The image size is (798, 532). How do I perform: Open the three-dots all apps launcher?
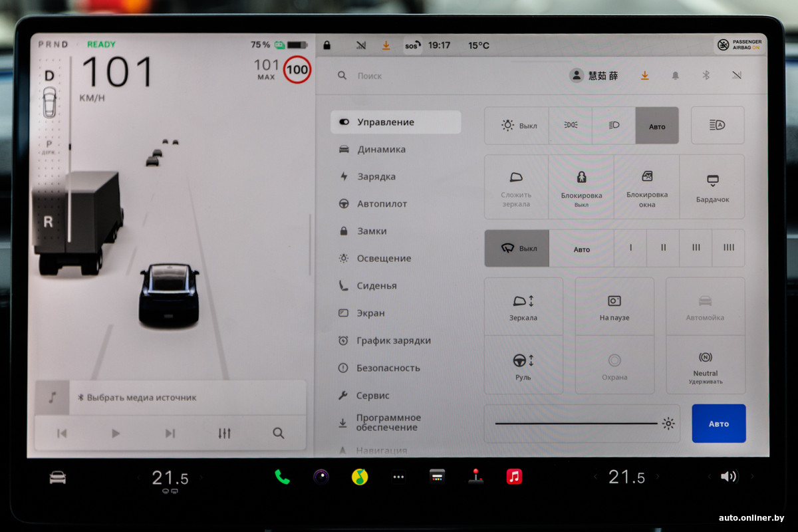(x=398, y=477)
